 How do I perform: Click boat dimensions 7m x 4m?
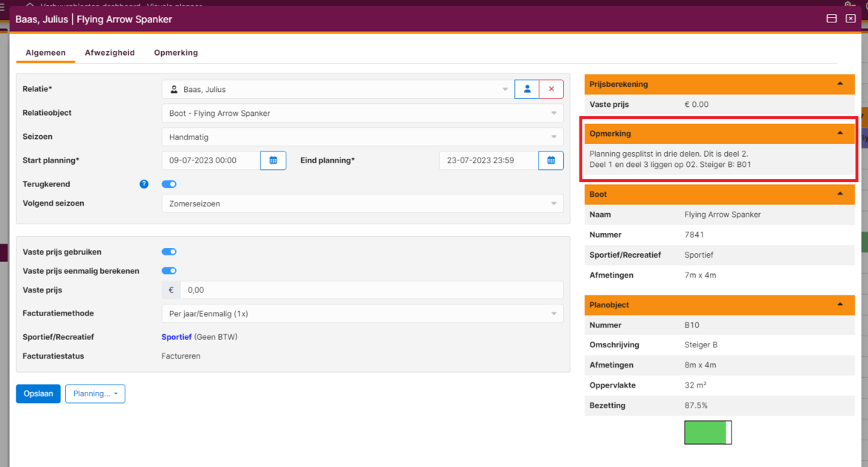coord(700,275)
